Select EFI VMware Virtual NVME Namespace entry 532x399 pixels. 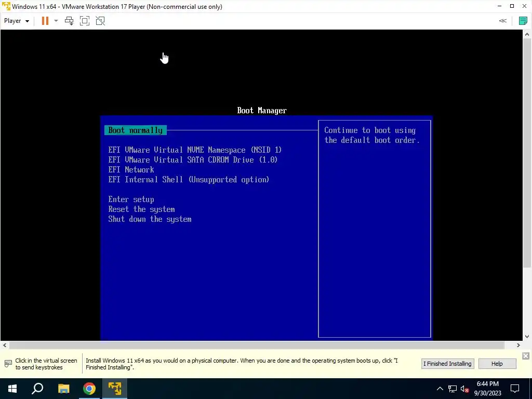click(195, 150)
